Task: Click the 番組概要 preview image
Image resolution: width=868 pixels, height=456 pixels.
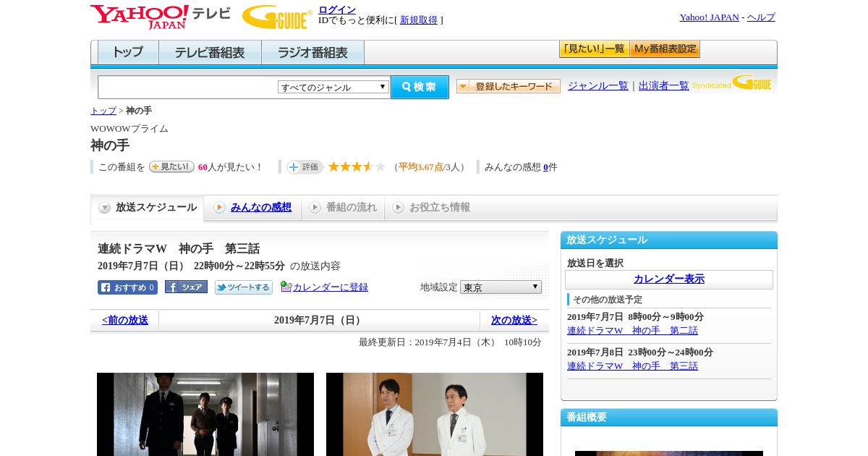Action: tap(669, 453)
